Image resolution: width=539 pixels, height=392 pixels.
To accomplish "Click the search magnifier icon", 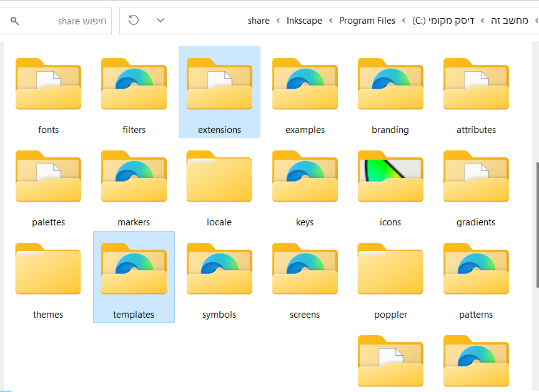I will (14, 21).
